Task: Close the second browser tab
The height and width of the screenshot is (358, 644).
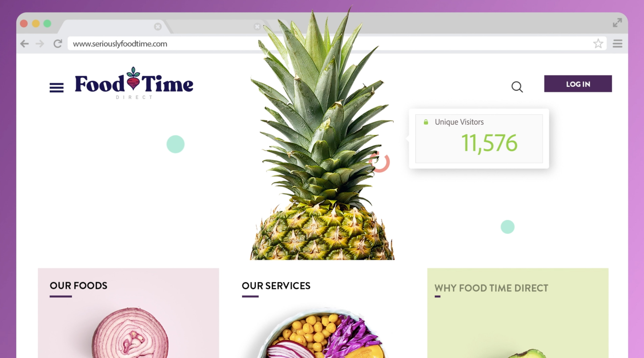Action: tap(257, 26)
